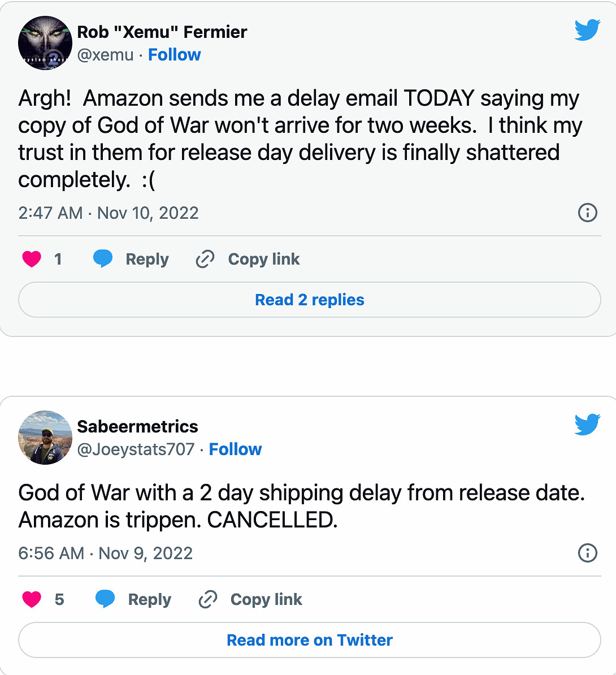Click chain link icon on Xemu's tweet
This screenshot has width=616, height=675.
[x=205, y=259]
